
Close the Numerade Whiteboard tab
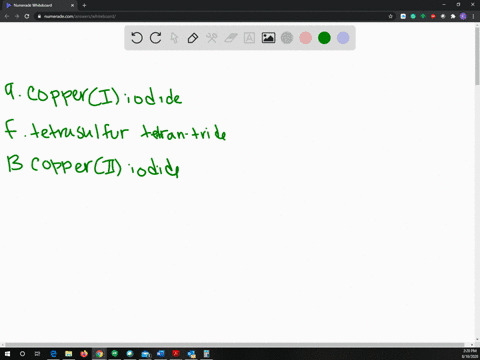72,5
